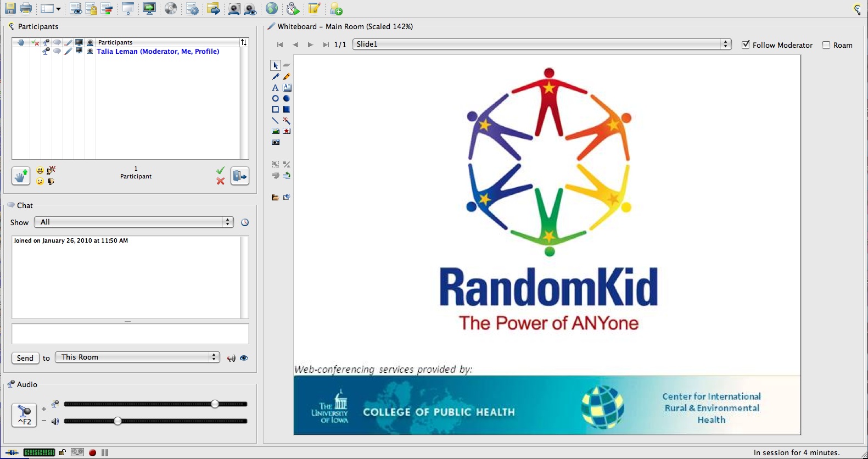Click the add participant plus icon

pyautogui.click(x=336, y=9)
